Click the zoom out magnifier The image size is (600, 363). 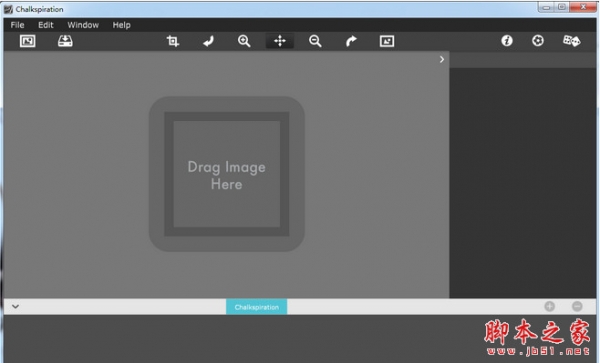[315, 41]
